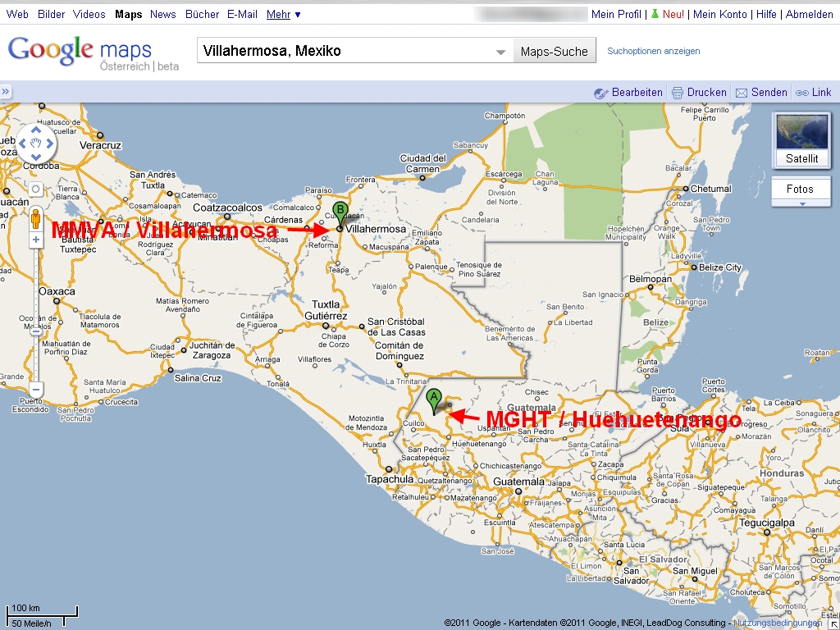Click the Chetumal city label
The height and width of the screenshot is (630, 840).
(x=711, y=189)
